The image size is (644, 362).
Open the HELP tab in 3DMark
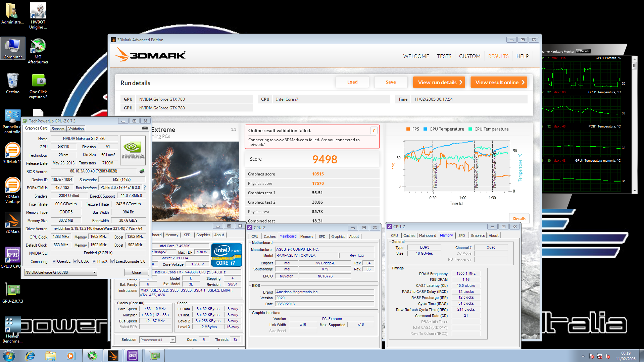pos(523,56)
